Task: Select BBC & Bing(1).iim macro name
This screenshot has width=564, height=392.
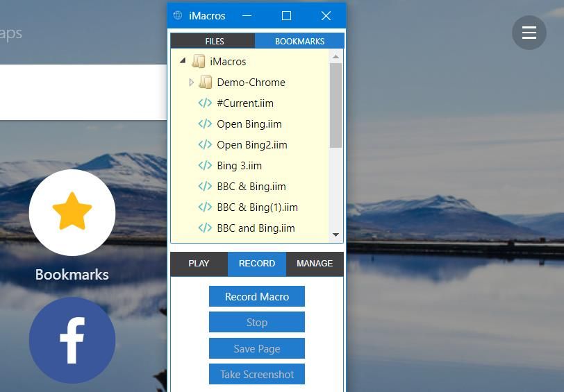Action: 257,207
